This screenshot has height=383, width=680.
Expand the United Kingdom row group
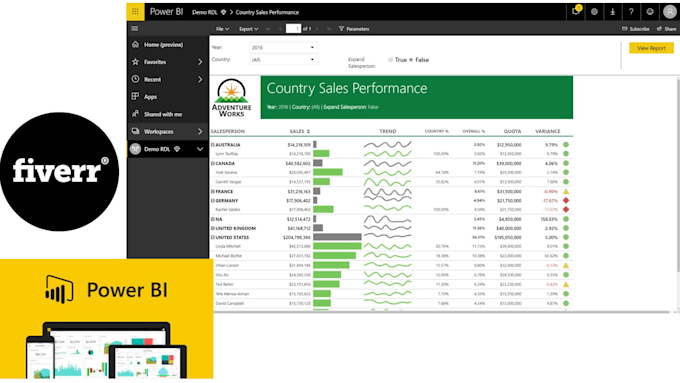click(212, 228)
